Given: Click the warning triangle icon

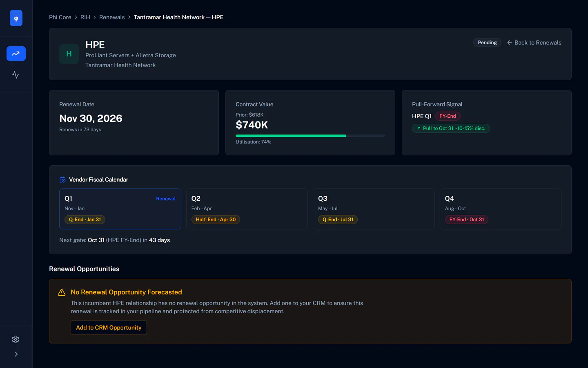Looking at the screenshot, I should (62, 292).
